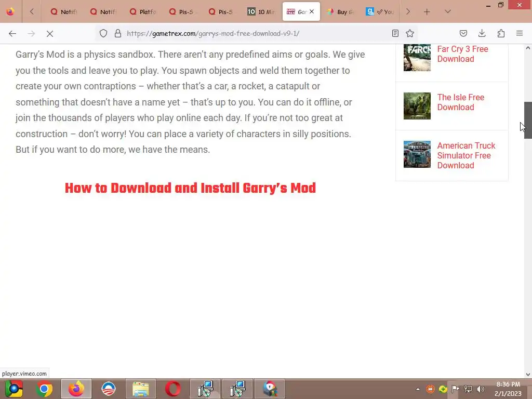This screenshot has height=399, width=532.
Task: Open the Firefox application menu
Action: pos(520,33)
